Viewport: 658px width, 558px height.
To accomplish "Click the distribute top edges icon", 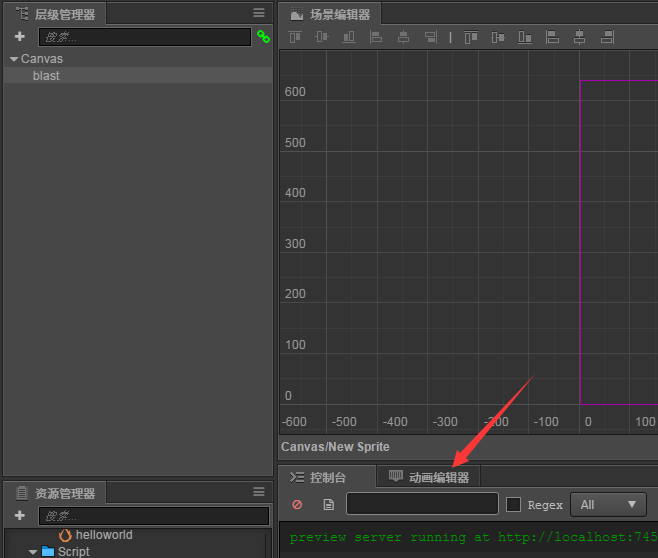I will [x=470, y=37].
